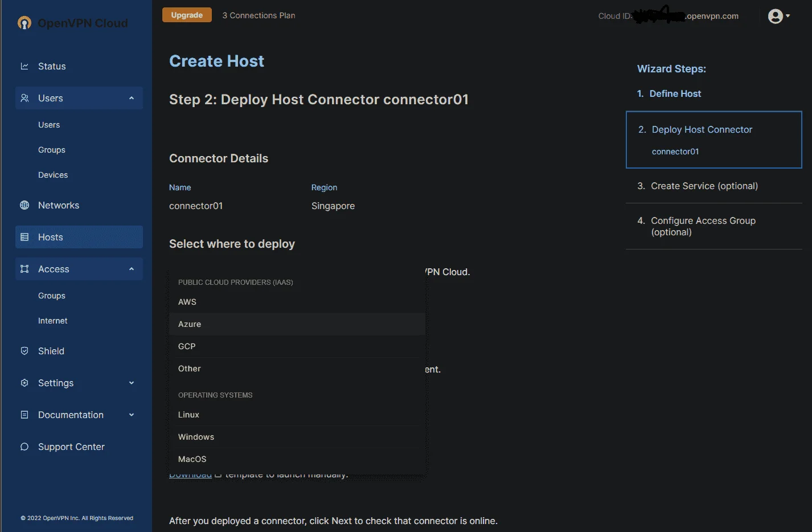Click the PUBLIC CLOUD PROVIDERS (IAAS) header
Screen dimensions: 812x532
coord(236,282)
